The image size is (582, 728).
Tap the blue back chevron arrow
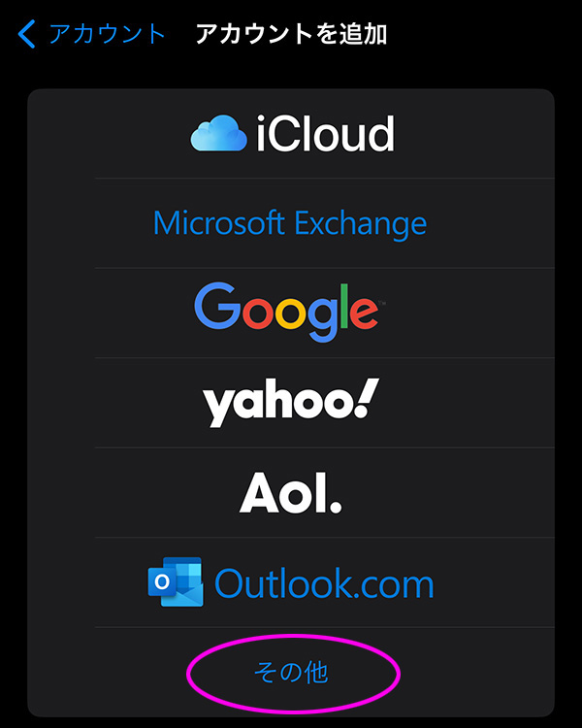[26, 34]
